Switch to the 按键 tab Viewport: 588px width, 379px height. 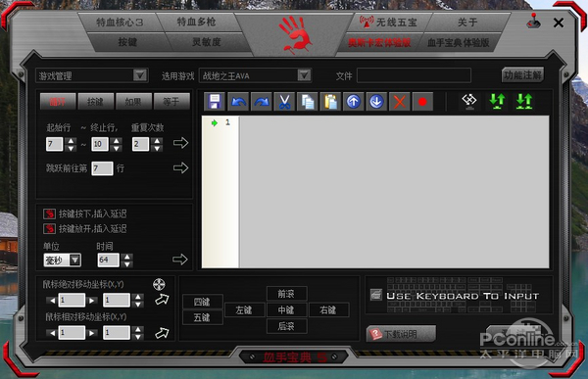[x=127, y=42]
